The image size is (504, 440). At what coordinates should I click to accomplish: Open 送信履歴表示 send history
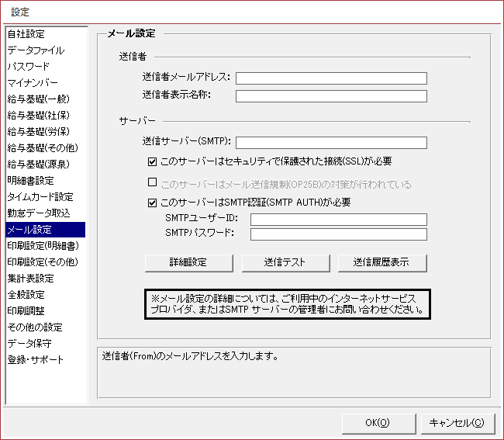click(383, 263)
